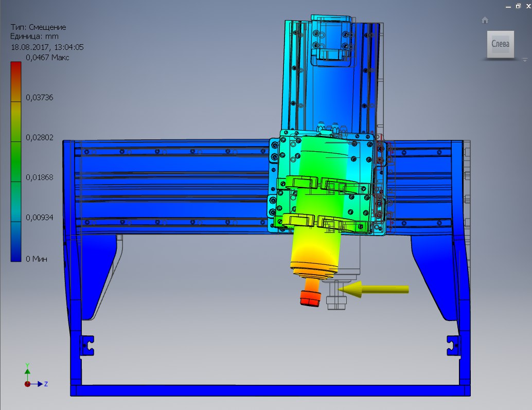Select the red spindle collet nut

(310, 298)
